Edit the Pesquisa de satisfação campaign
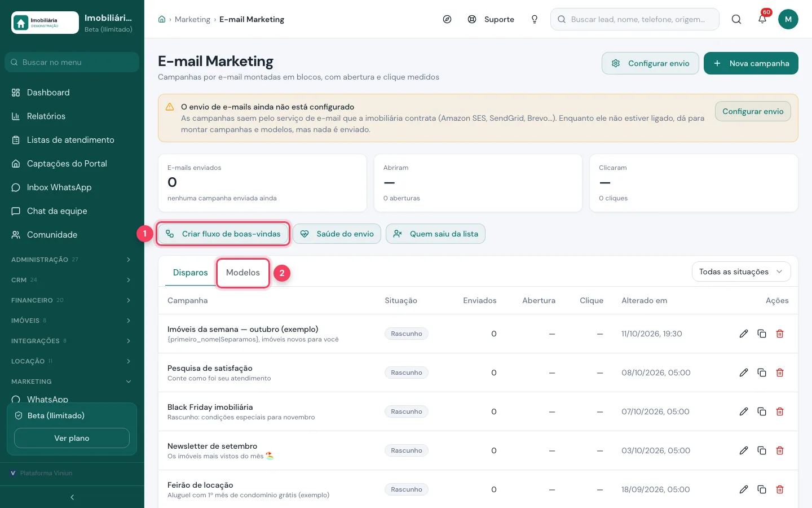The height and width of the screenshot is (508, 812). click(744, 373)
